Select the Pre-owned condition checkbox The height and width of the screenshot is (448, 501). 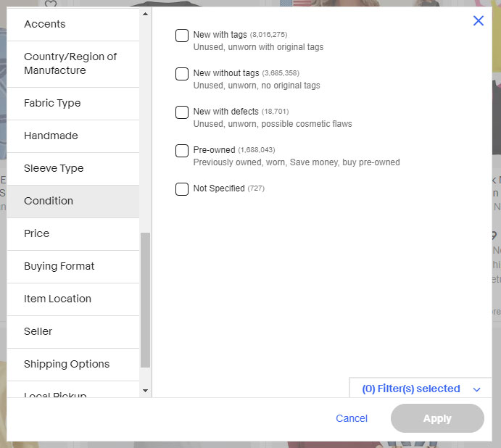coord(182,151)
